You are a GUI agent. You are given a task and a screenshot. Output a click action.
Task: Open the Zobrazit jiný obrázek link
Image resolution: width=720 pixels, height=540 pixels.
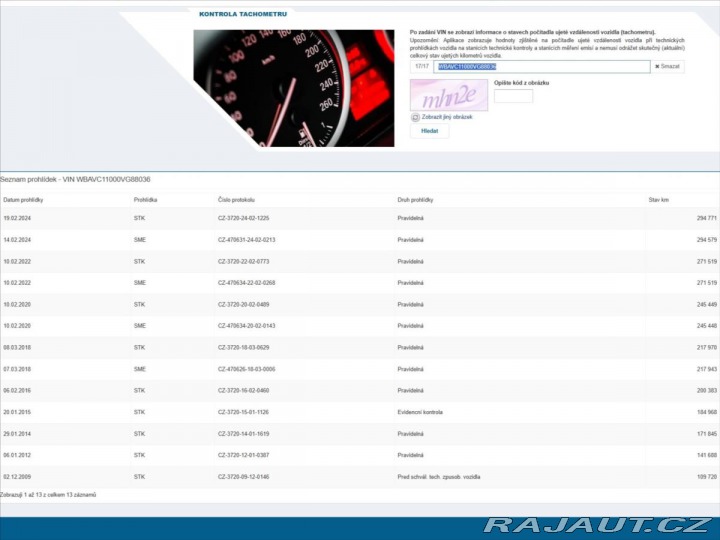point(446,117)
